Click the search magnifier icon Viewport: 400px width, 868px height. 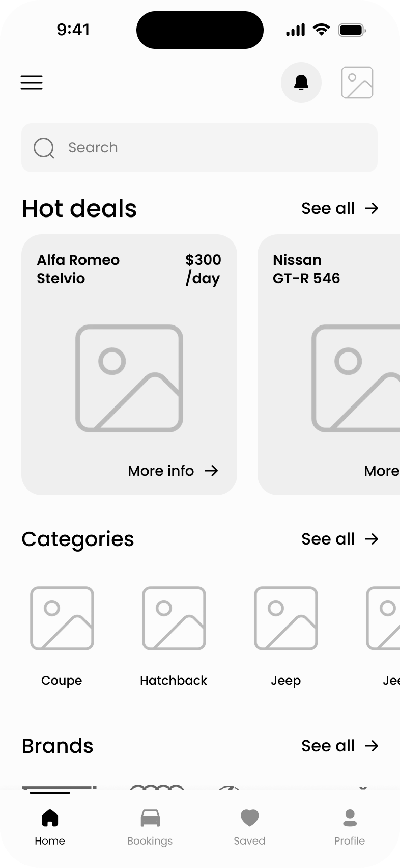(44, 148)
